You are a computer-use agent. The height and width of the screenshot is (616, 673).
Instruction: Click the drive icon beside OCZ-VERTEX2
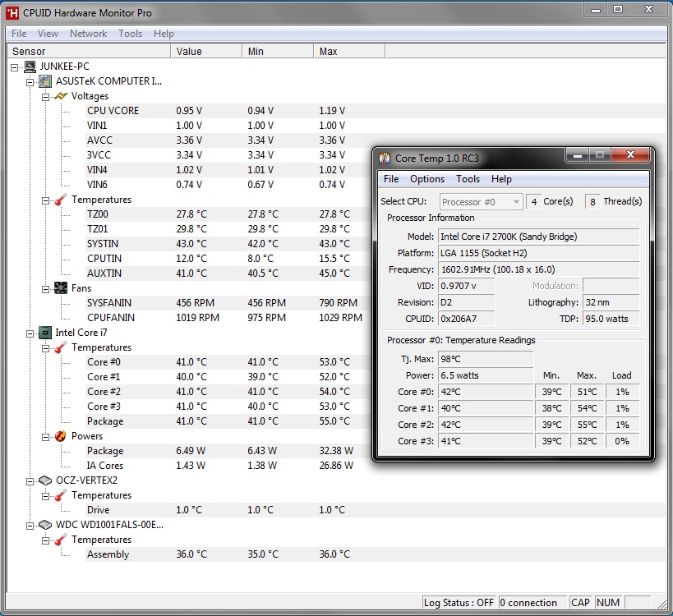(45, 480)
